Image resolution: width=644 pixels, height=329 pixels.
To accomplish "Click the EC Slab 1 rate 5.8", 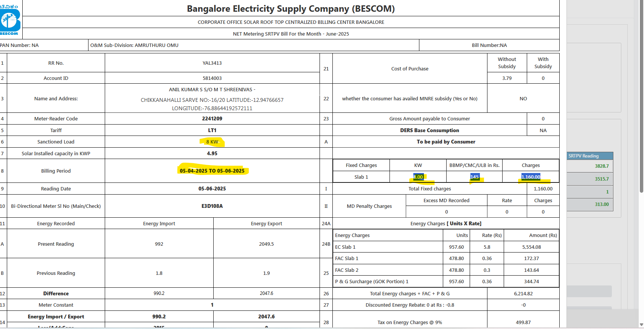I will coord(487,247).
